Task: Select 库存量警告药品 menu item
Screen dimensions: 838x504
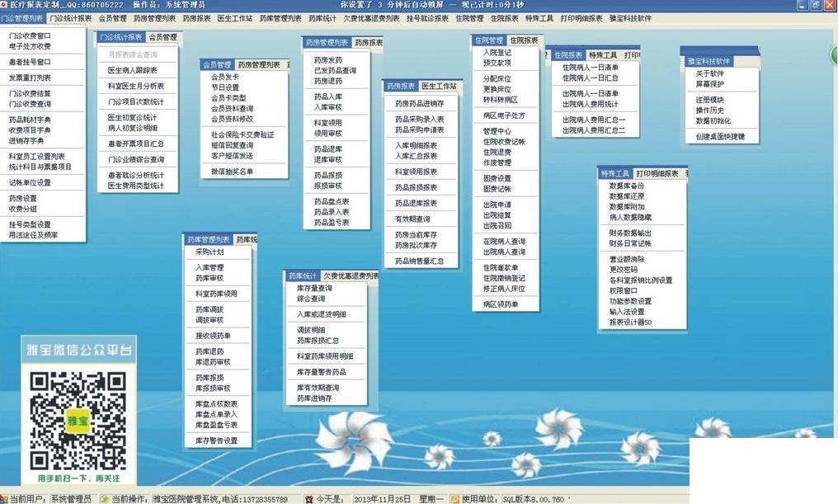Action: point(321,372)
